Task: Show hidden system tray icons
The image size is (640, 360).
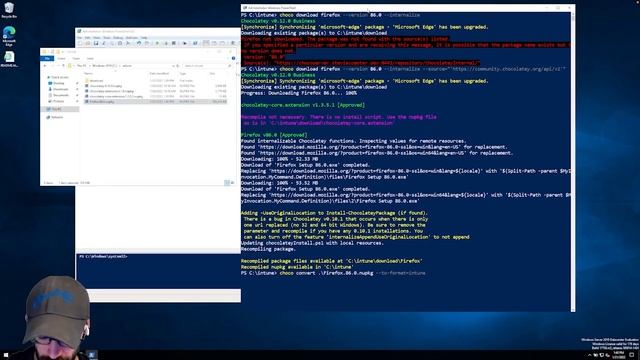Action: point(590,355)
